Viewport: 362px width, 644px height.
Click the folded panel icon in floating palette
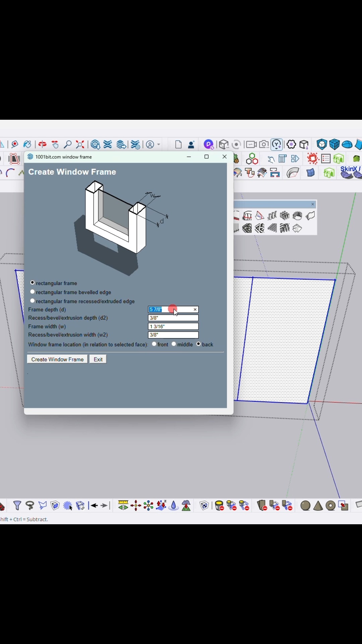coord(310,215)
